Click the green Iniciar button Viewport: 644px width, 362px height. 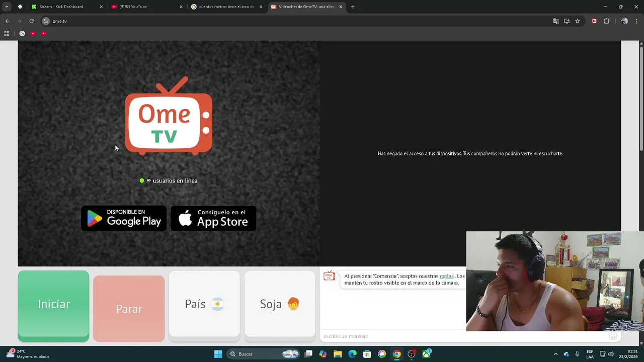(x=53, y=306)
